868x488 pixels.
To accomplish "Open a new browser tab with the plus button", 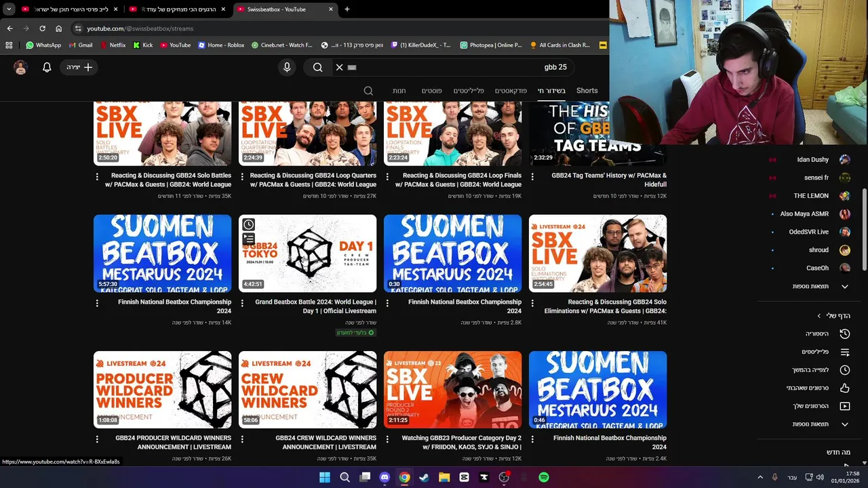I will (x=347, y=9).
